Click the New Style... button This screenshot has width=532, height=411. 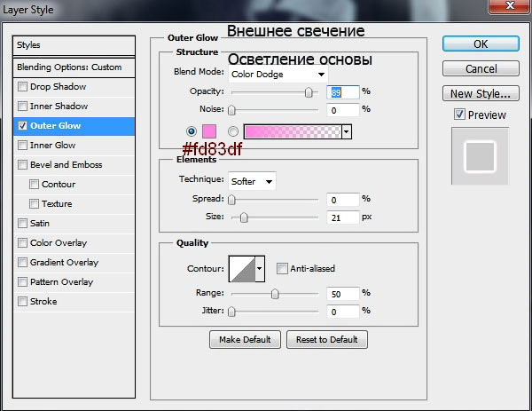pos(481,93)
